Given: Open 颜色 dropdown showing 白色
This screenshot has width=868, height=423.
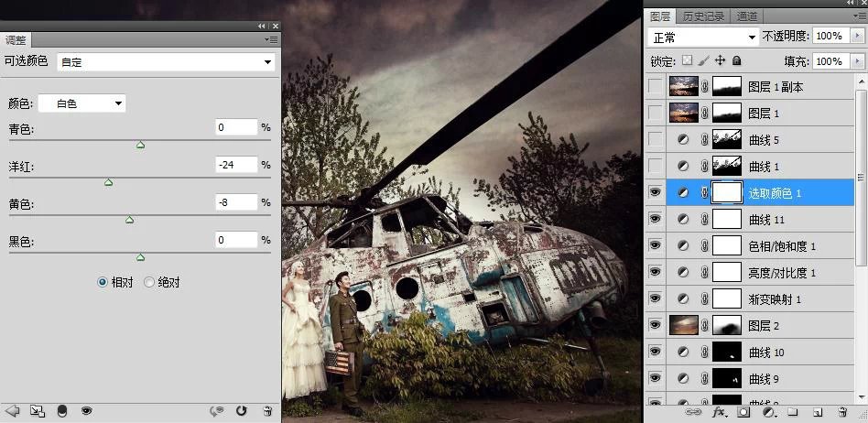Looking at the screenshot, I should coord(81,103).
